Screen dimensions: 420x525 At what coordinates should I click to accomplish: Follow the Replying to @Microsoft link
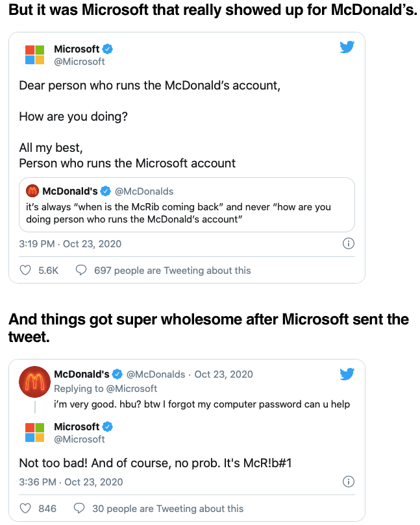coord(106,388)
